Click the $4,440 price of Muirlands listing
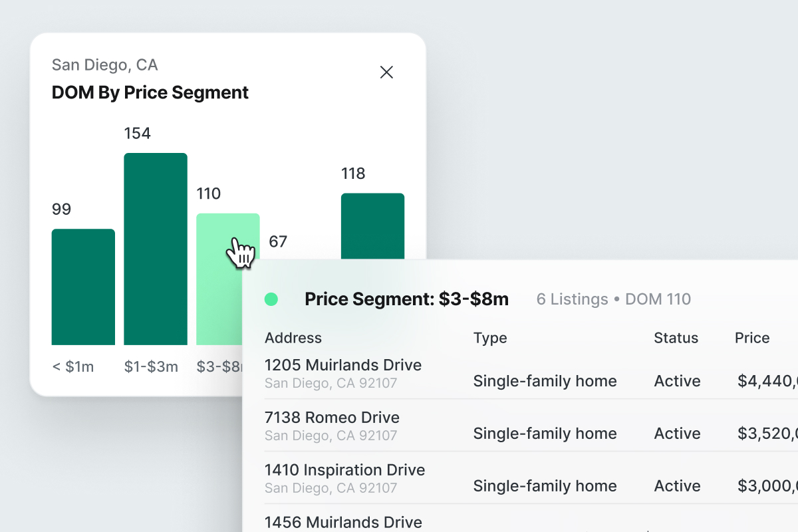This screenshot has height=532, width=798. point(767,381)
